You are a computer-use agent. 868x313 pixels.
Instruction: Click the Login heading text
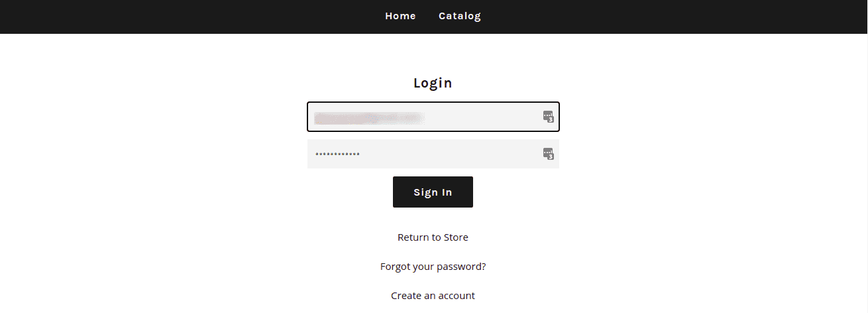coord(433,83)
